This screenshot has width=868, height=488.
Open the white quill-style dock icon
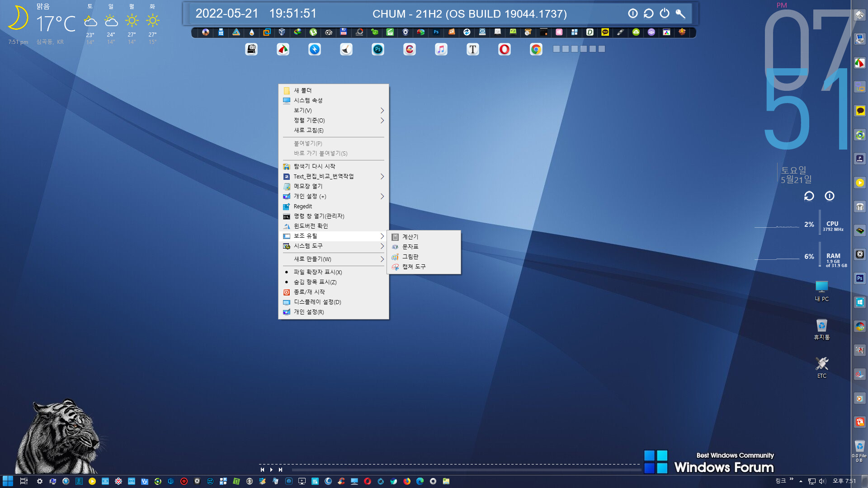pos(346,49)
